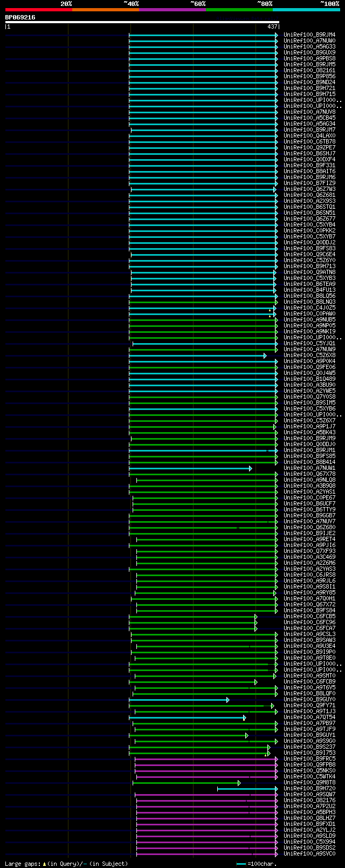Select label UniRef100_Q7Y0S8
Viewport: 345px width, 868px height.
tap(309, 397)
